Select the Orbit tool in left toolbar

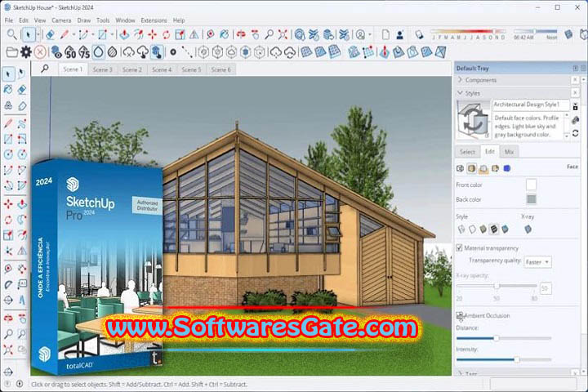pyautogui.click(x=8, y=318)
